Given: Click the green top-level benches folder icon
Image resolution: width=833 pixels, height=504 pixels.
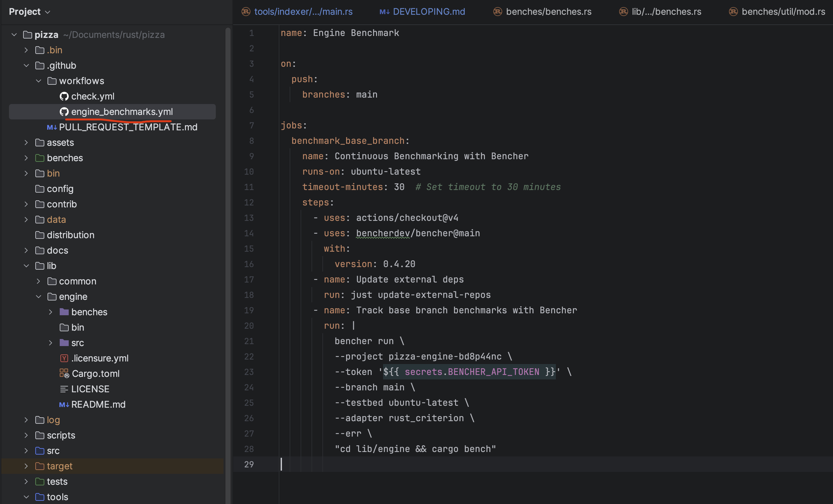Looking at the screenshot, I should tap(39, 158).
